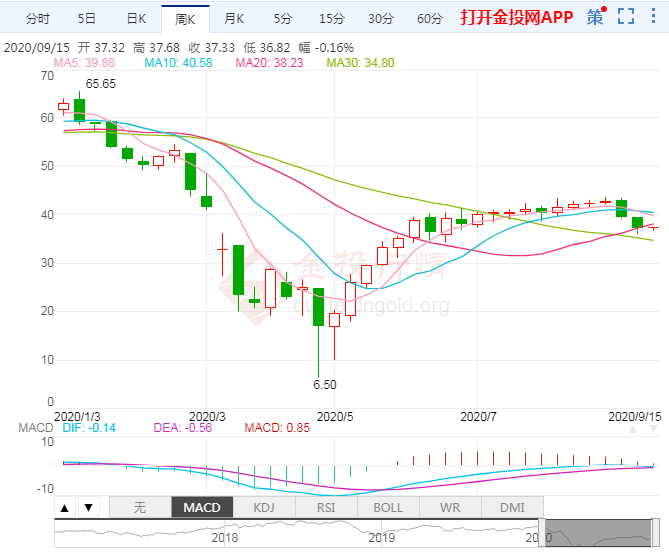Click the 2020/3 x-axis date label
This screenshot has height=552, width=669.
point(207,417)
